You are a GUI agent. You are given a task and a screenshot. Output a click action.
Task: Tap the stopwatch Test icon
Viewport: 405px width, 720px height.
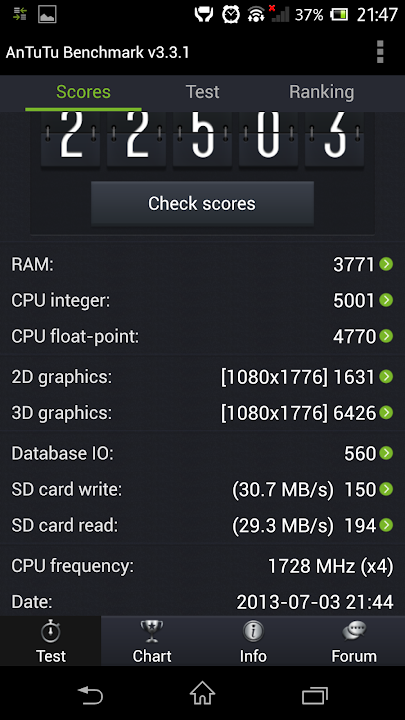(51, 632)
